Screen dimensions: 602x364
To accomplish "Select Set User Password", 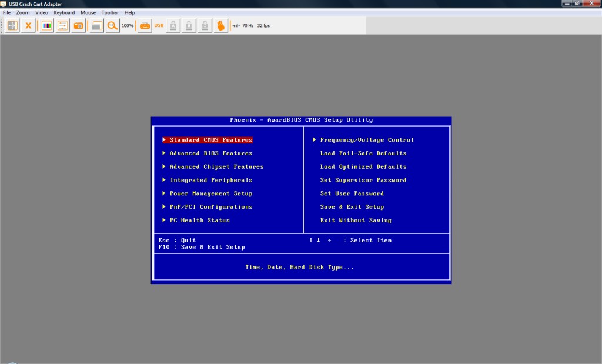I will coord(352,193).
